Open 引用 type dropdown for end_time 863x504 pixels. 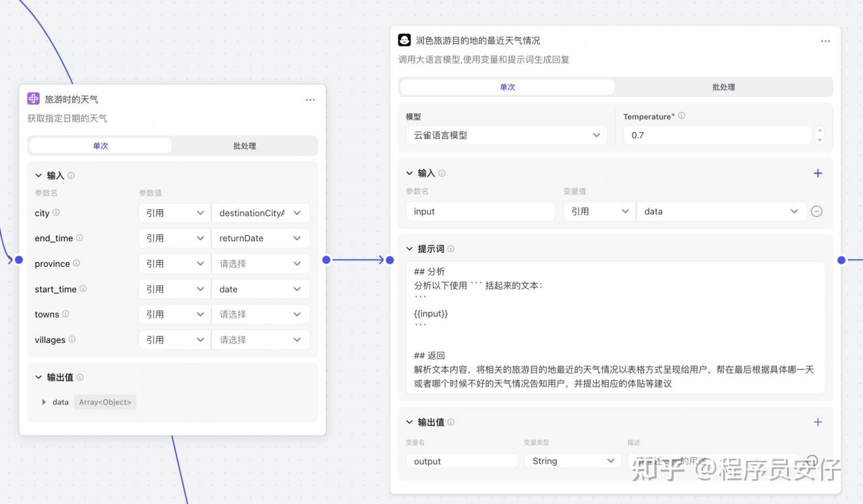click(x=175, y=238)
